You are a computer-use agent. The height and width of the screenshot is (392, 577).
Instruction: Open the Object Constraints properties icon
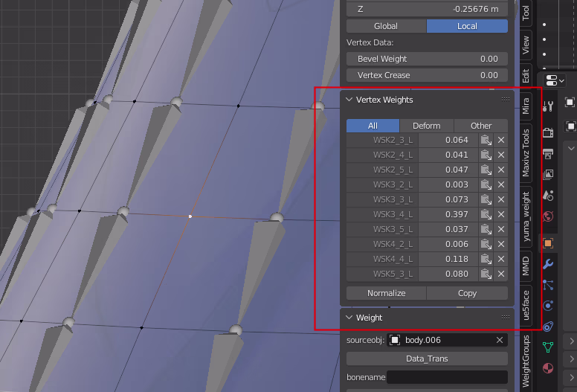[548, 326]
